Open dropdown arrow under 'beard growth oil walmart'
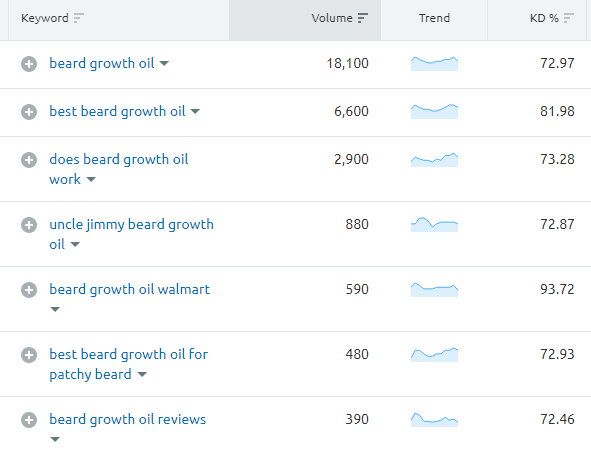Image resolution: width=591 pixels, height=452 pixels. pos(55,310)
